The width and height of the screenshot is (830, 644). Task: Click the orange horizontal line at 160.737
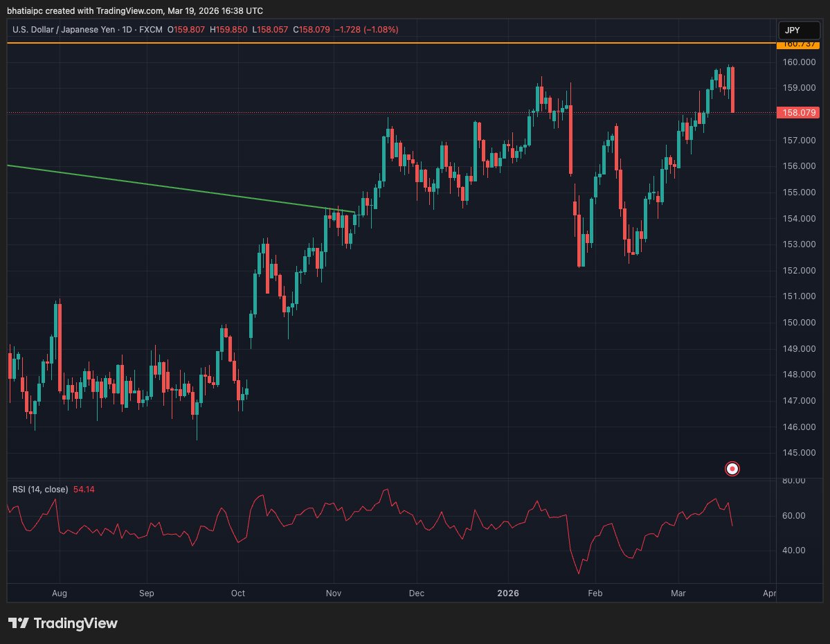click(392, 43)
